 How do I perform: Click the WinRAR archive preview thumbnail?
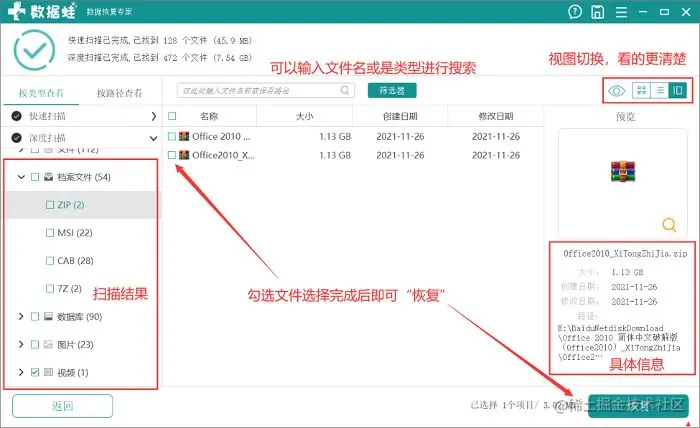tap(623, 171)
